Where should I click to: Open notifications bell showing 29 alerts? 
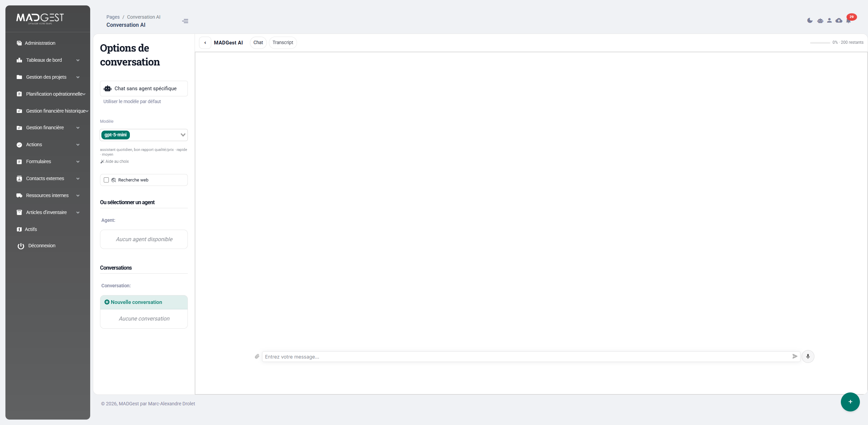(849, 20)
